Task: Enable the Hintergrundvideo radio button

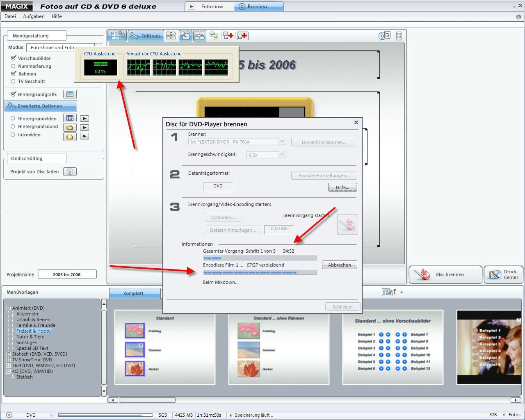Action: point(13,119)
